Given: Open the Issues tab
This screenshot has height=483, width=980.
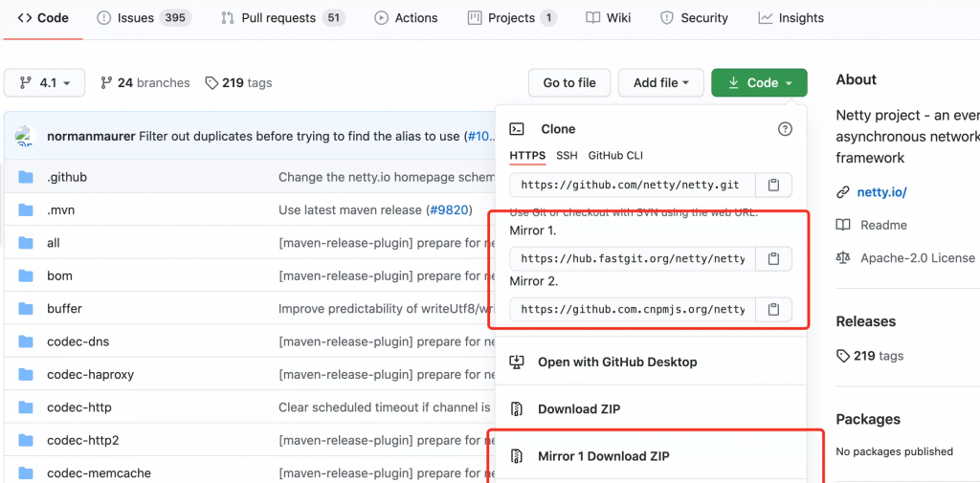Looking at the screenshot, I should tap(144, 18).
